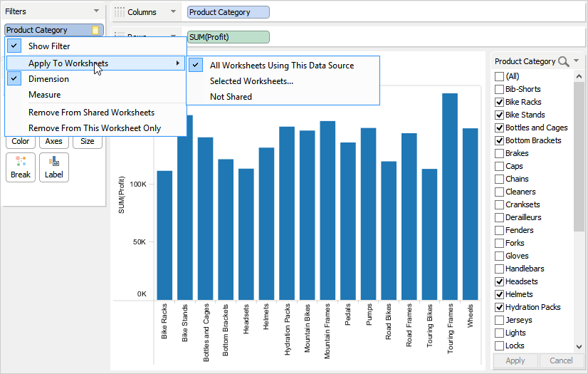This screenshot has height=374, width=588.
Task: Check the Jerseys checkbox
Action: pyautogui.click(x=499, y=321)
